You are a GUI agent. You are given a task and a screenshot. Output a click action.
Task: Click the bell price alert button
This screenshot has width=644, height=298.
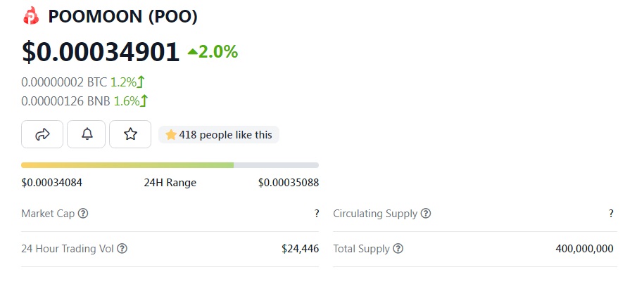pyautogui.click(x=87, y=134)
